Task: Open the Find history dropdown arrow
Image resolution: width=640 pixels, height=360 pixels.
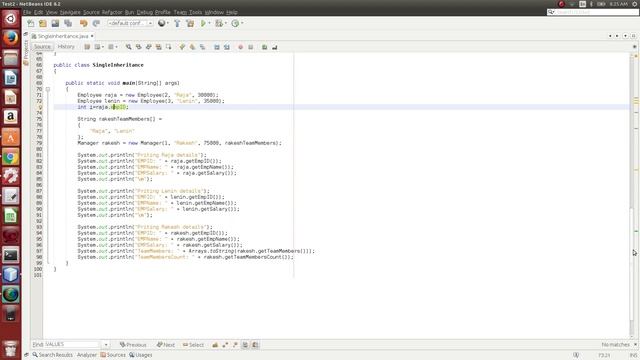Action: tap(106, 344)
